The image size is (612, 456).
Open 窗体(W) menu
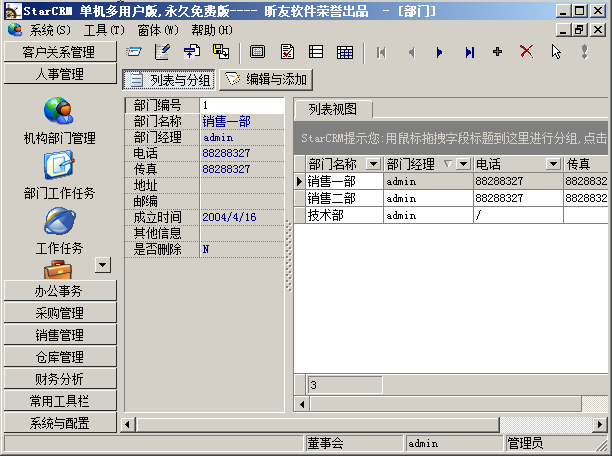point(158,30)
